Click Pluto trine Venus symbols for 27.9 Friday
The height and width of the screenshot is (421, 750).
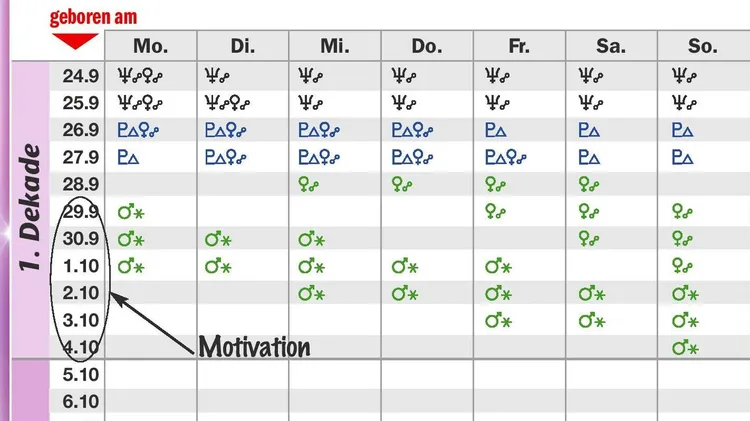506,157
